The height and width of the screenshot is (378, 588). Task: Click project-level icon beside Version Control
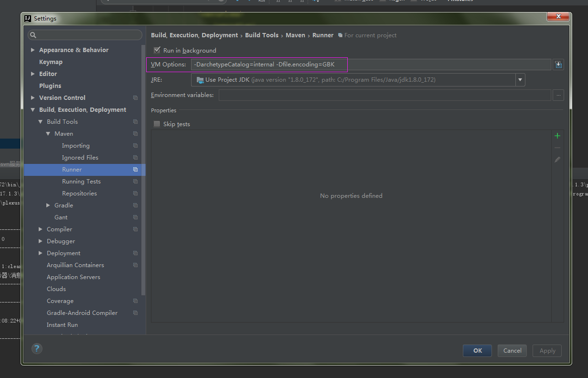coord(135,98)
